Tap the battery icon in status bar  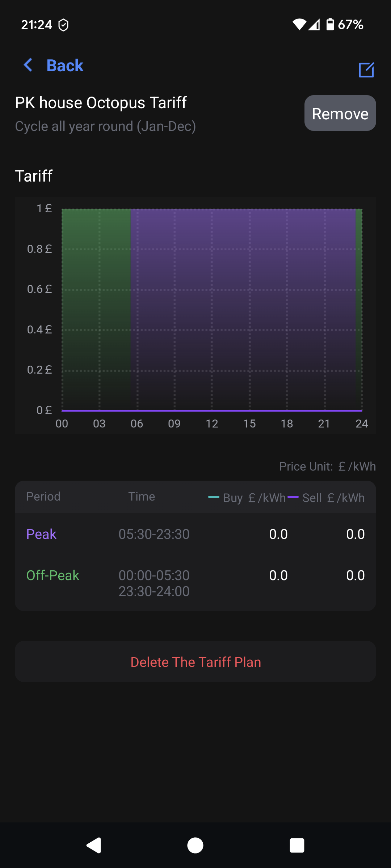[x=330, y=25]
